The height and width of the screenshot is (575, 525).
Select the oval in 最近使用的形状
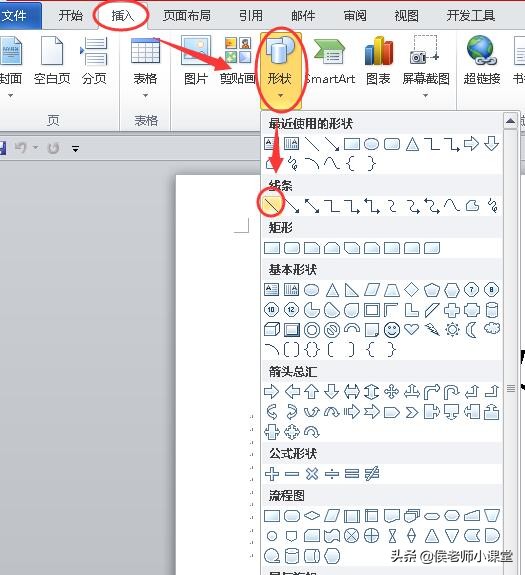pyautogui.click(x=371, y=144)
